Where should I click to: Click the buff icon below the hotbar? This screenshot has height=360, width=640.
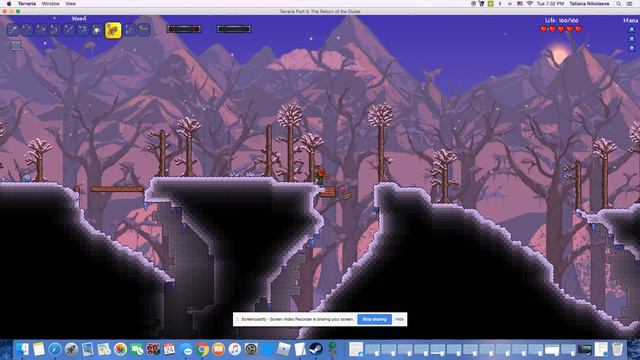[x=16, y=45]
